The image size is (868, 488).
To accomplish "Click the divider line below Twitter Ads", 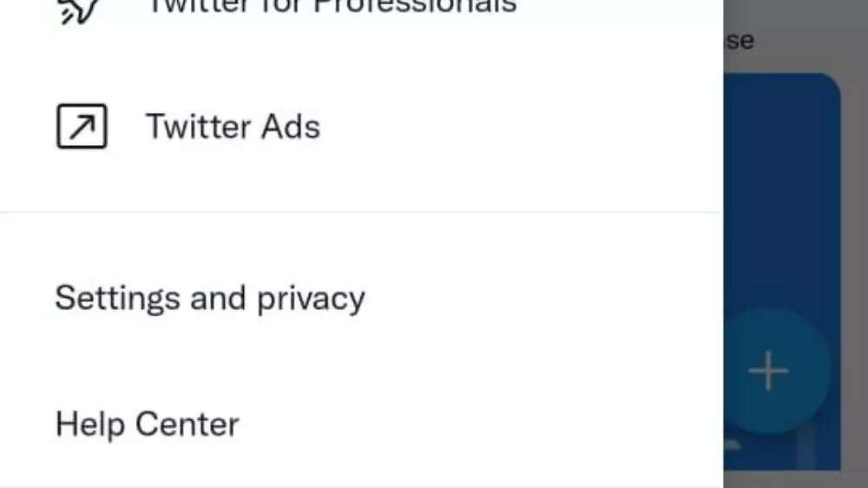I will pos(361,212).
